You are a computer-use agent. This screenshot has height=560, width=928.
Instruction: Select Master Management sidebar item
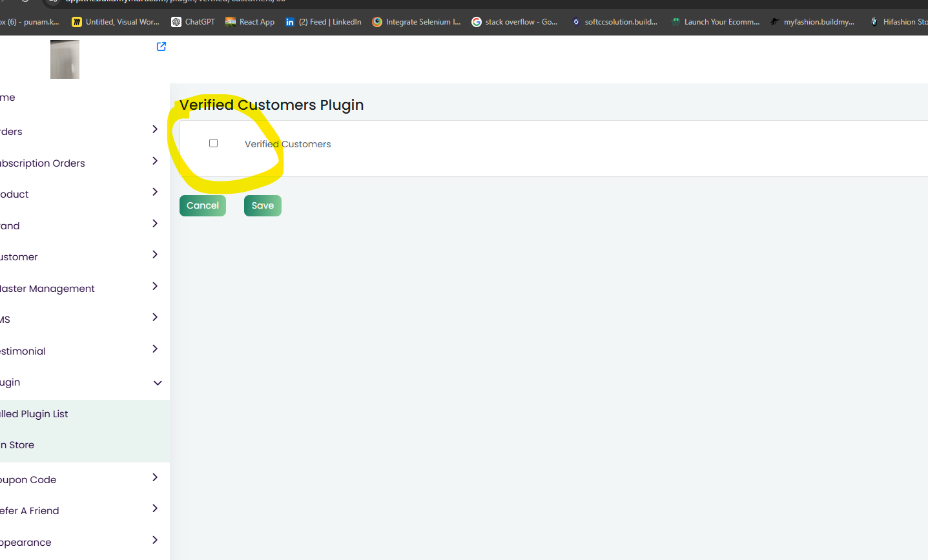(x=47, y=289)
